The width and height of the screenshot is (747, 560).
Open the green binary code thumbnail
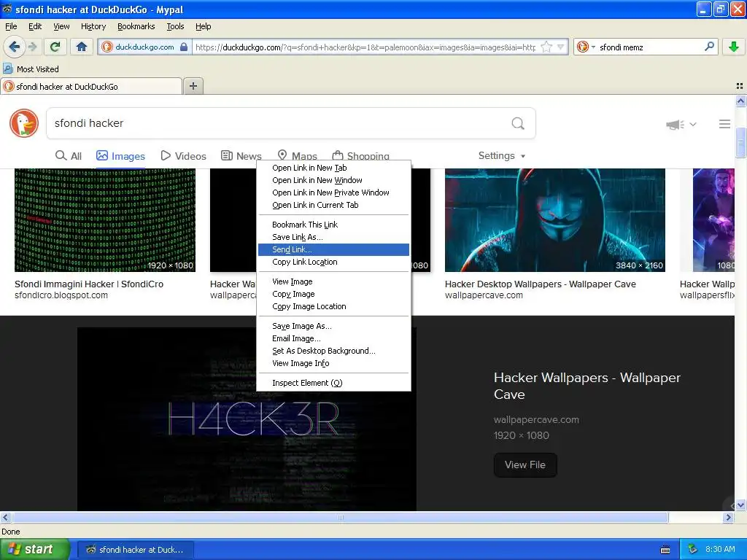pyautogui.click(x=105, y=220)
